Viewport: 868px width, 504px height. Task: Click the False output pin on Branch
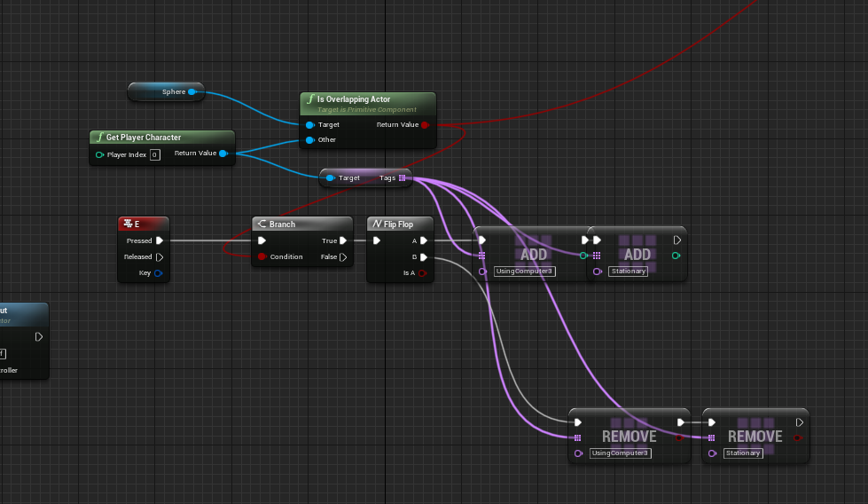pyautogui.click(x=343, y=257)
